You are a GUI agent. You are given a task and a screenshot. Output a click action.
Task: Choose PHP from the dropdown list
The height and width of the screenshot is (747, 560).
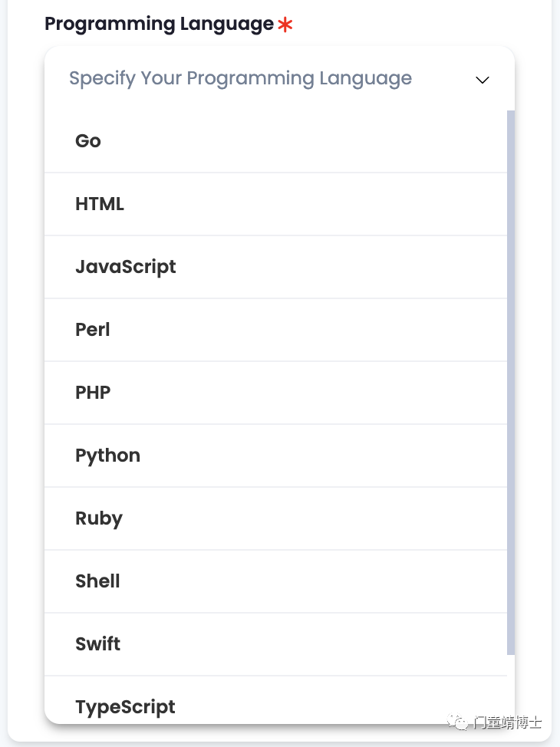click(x=275, y=393)
